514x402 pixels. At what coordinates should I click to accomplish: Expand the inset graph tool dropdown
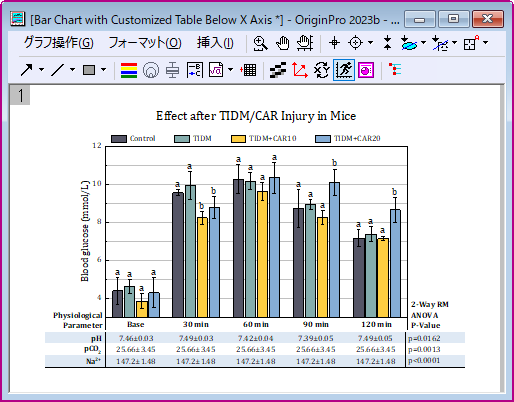[485, 43]
